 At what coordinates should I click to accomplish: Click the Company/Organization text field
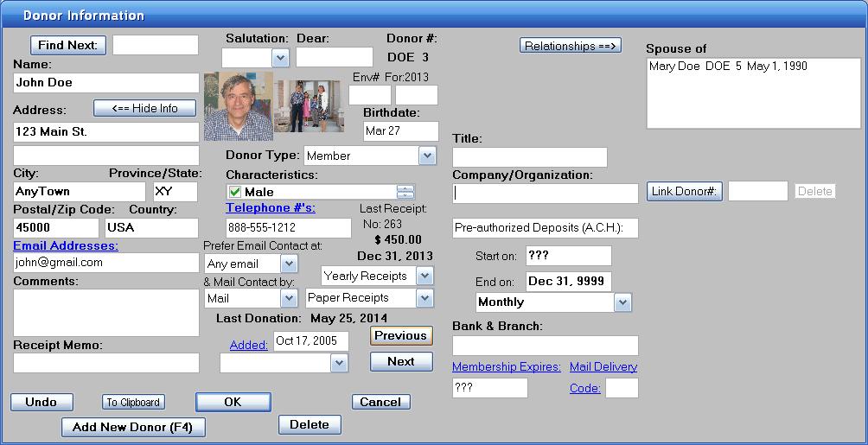(x=545, y=194)
